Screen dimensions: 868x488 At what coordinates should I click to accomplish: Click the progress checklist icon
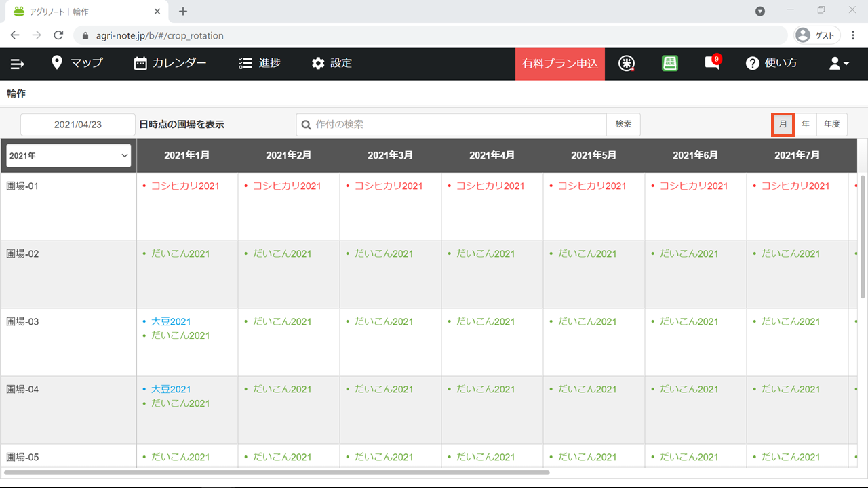click(x=245, y=63)
